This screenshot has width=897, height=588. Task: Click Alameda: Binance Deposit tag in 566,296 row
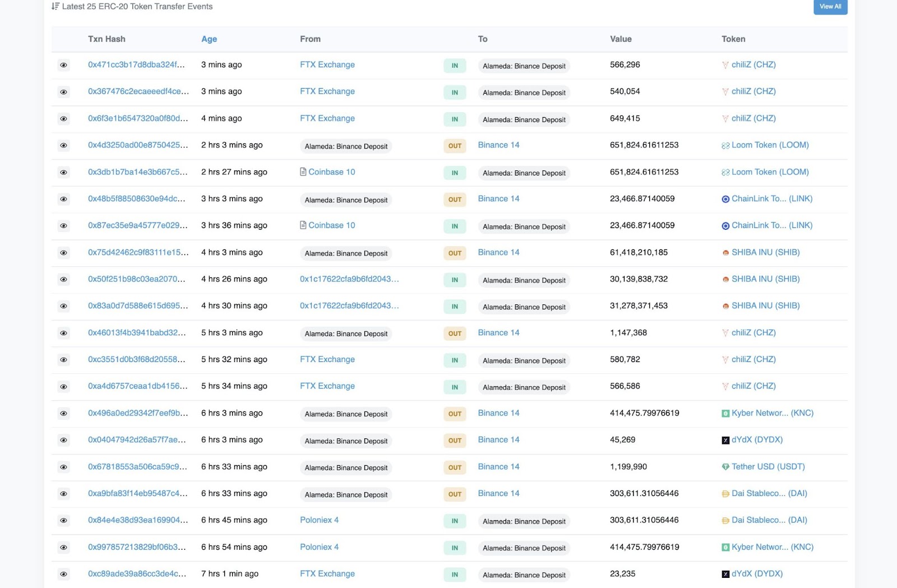524,66
